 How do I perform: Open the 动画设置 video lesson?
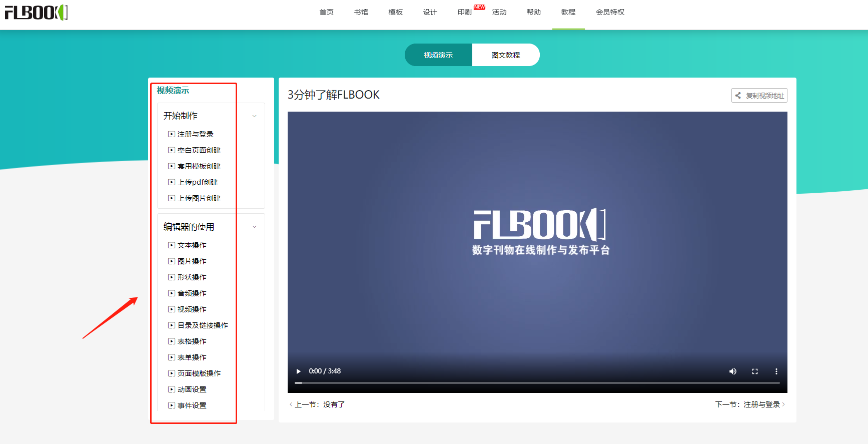[192, 389]
